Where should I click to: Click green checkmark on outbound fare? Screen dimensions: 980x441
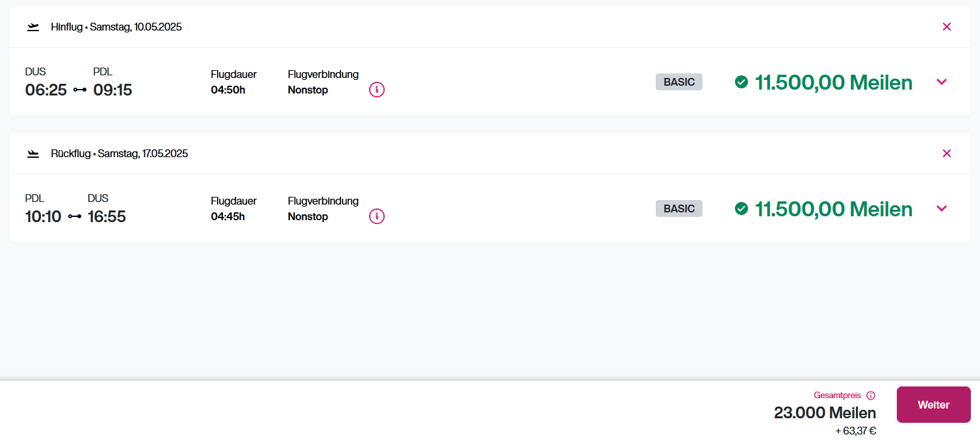pyautogui.click(x=741, y=82)
